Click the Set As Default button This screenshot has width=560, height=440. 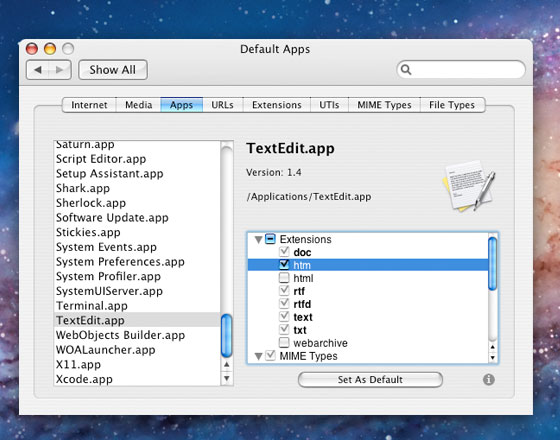click(370, 379)
